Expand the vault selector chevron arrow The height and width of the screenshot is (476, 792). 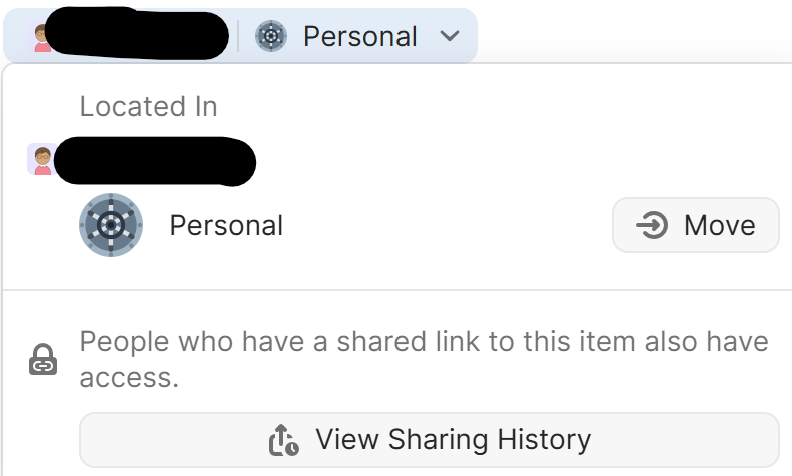click(450, 37)
